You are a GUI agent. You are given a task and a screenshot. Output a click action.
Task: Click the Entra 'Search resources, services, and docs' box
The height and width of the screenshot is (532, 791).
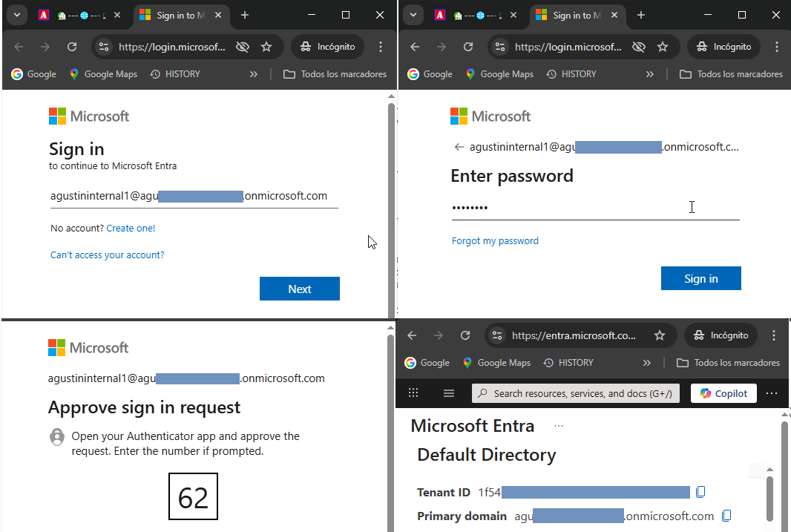click(x=576, y=393)
